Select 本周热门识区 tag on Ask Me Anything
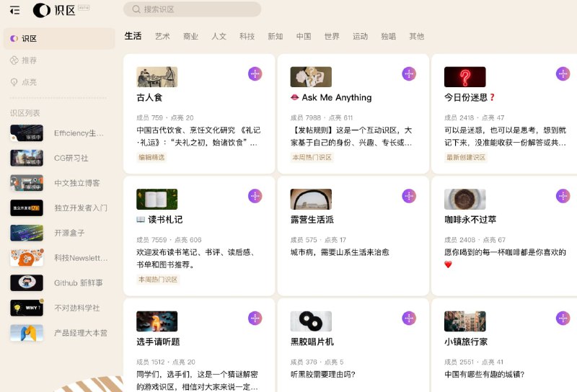This screenshot has width=577, height=392. tap(312, 157)
